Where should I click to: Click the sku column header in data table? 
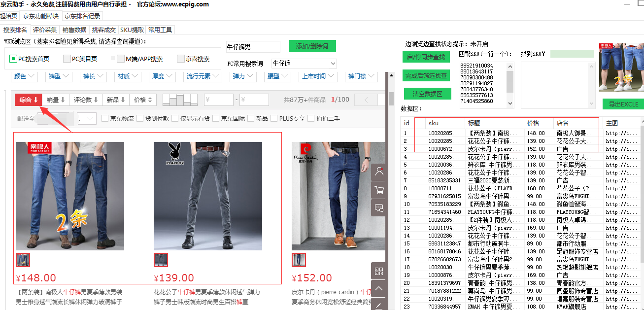[445, 123]
